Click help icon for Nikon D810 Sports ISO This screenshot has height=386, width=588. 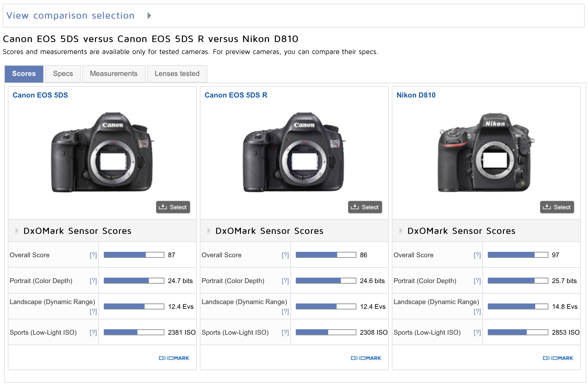(x=477, y=333)
